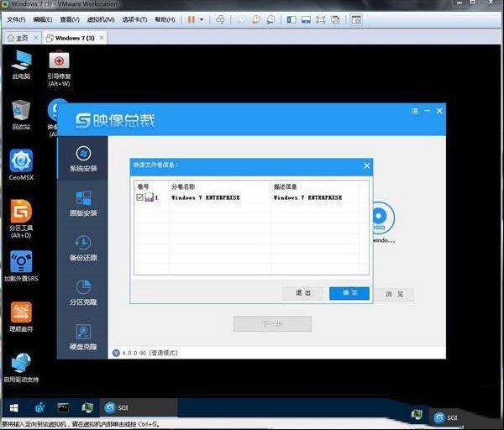504x430 pixels.
Task: Click the 浏览 browse button
Action: [394, 294]
